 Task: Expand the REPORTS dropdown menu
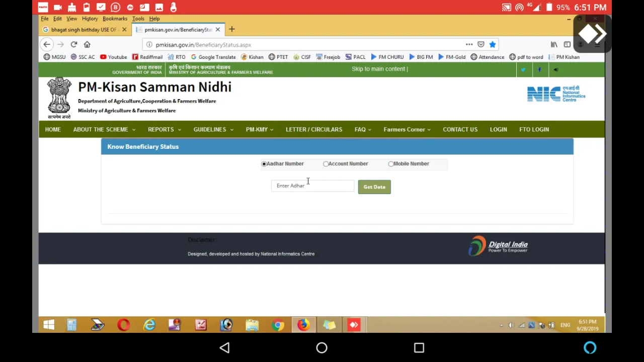tap(164, 130)
